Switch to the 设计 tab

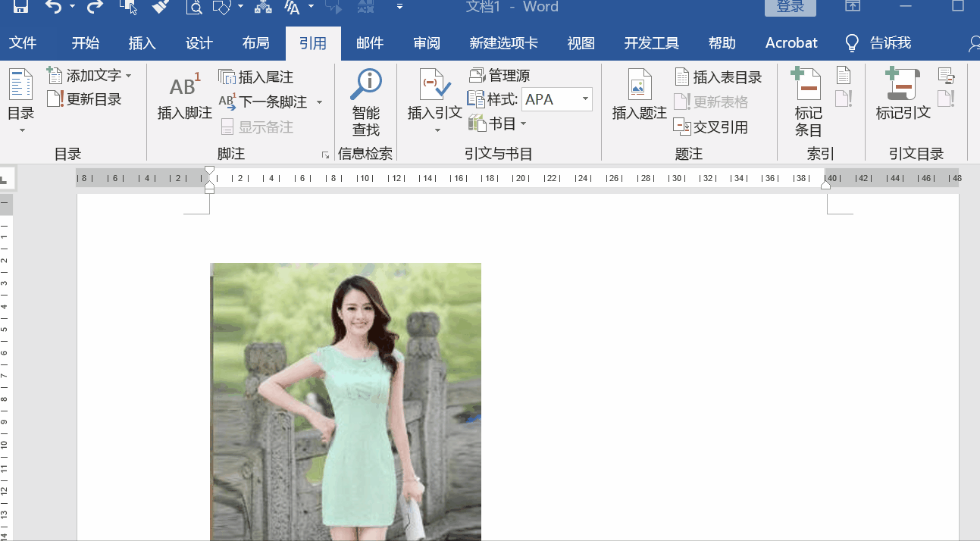pyautogui.click(x=199, y=43)
